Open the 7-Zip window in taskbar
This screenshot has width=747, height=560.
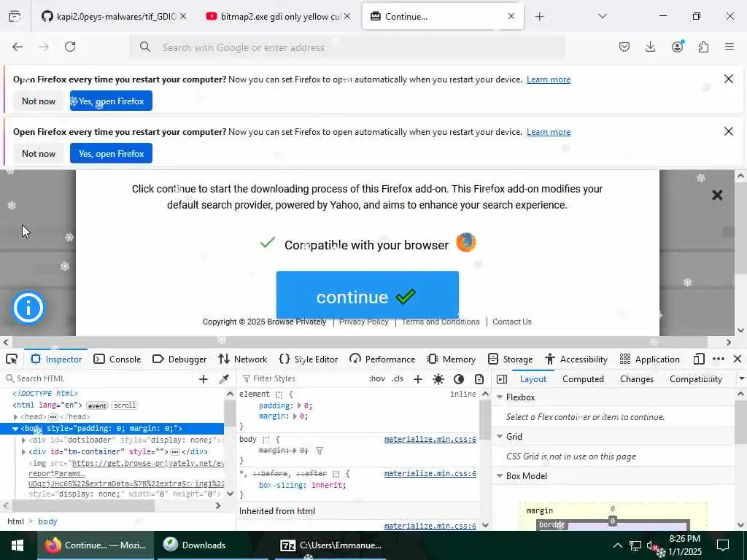331,545
